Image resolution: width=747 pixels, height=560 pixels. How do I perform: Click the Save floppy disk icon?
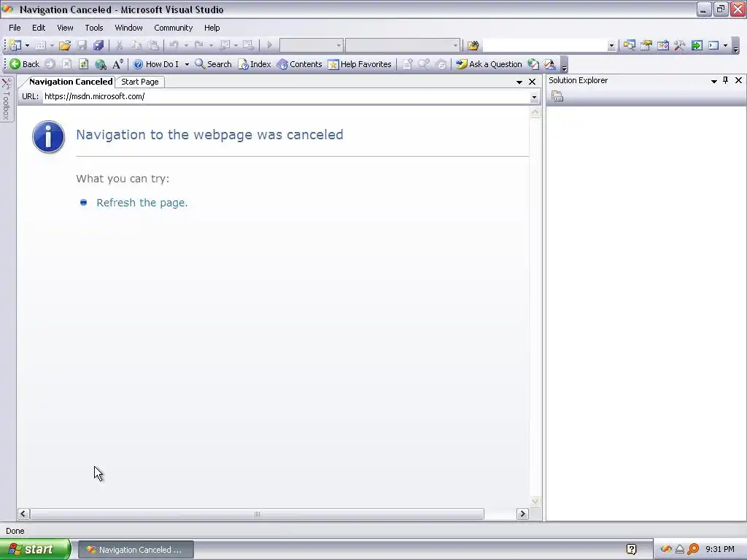[x=82, y=45]
